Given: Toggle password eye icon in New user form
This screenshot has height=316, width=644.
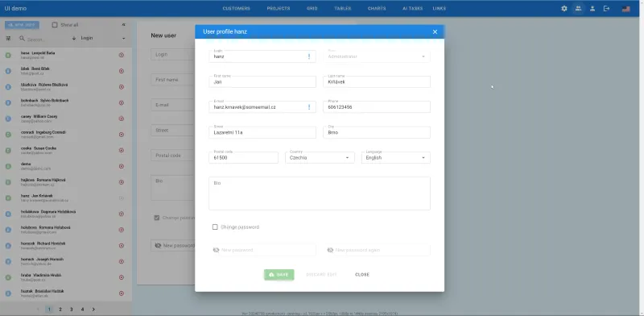Looking at the screenshot, I should pyautogui.click(x=158, y=246).
